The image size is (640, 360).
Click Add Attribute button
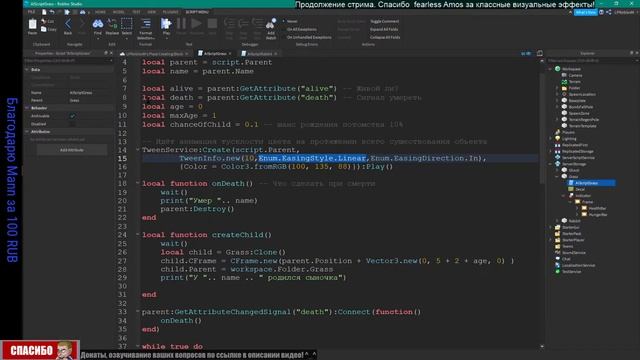click(x=72, y=150)
